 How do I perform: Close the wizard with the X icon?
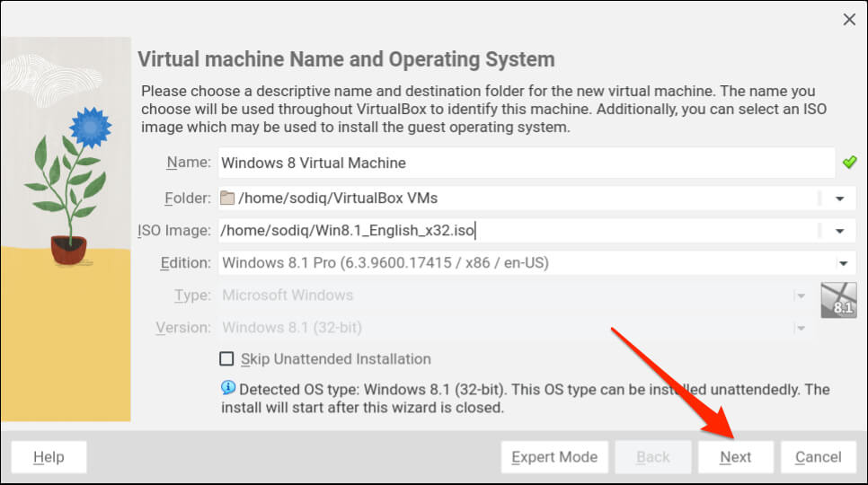847,19
